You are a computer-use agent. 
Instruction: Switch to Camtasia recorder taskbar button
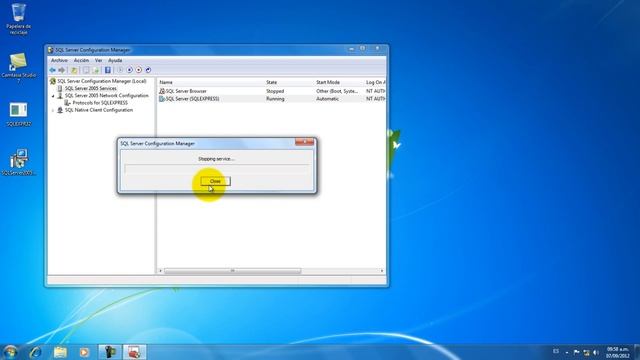pyautogui.click(x=109, y=352)
